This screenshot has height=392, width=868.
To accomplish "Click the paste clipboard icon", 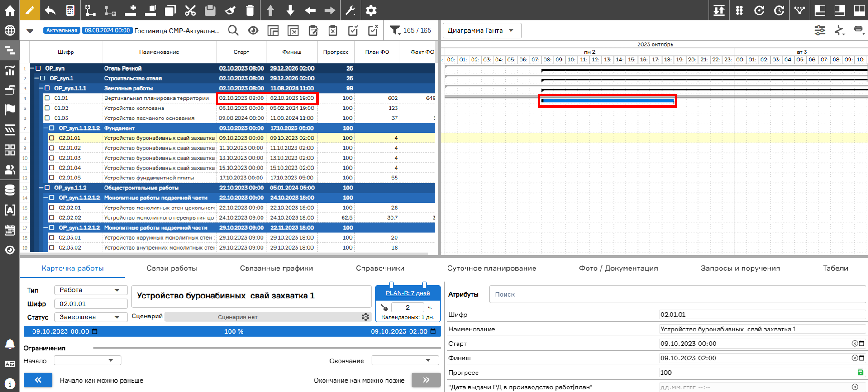I will tap(210, 10).
